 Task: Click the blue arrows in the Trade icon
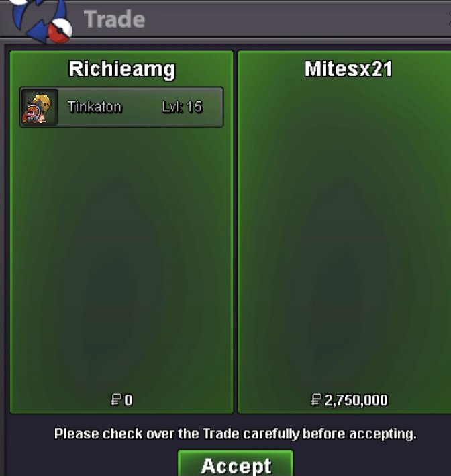35,18
